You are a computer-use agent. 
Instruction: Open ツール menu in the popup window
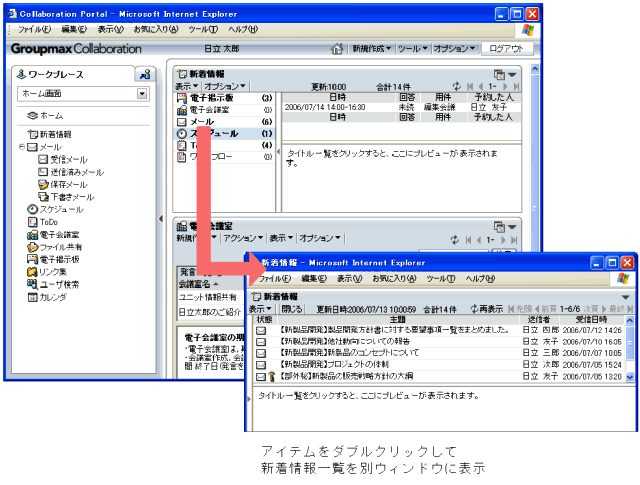tap(440, 278)
